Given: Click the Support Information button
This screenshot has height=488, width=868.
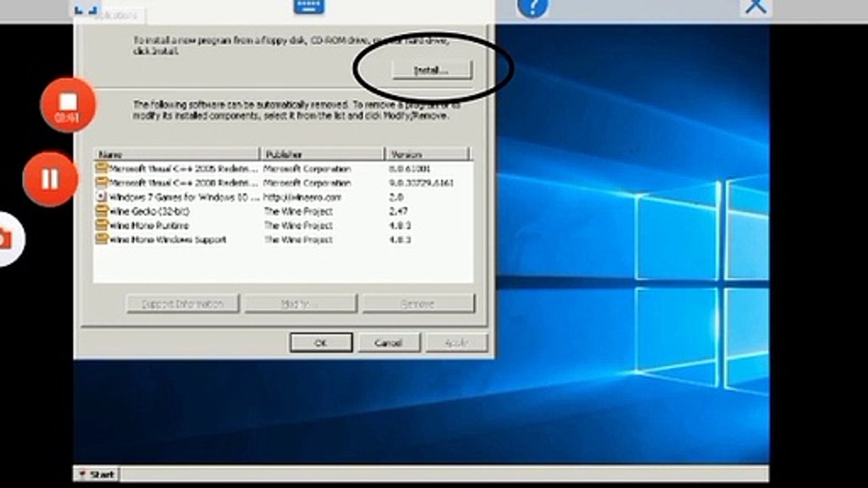Looking at the screenshot, I should pos(182,304).
